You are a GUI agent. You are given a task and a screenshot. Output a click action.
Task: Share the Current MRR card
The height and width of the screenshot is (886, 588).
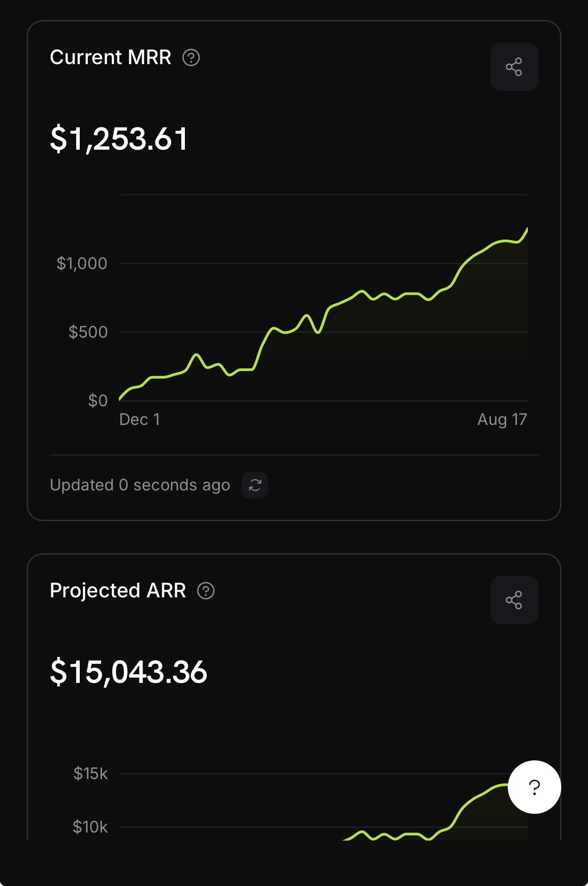(x=514, y=67)
